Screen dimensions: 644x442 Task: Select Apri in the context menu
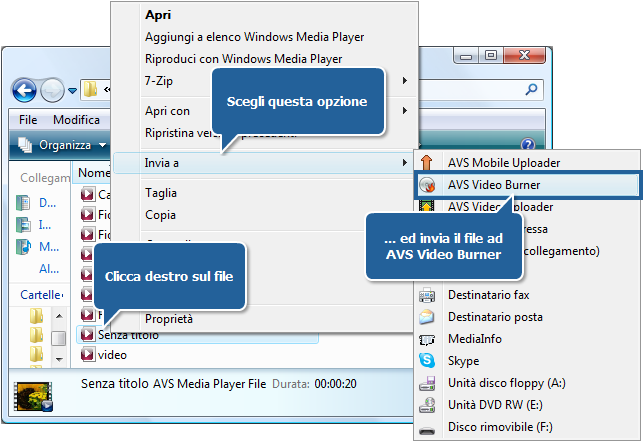[x=158, y=15]
